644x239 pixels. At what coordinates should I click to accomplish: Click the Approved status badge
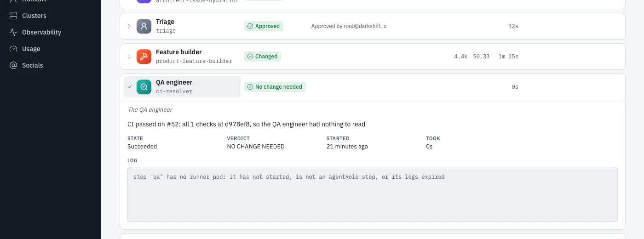[264, 26]
